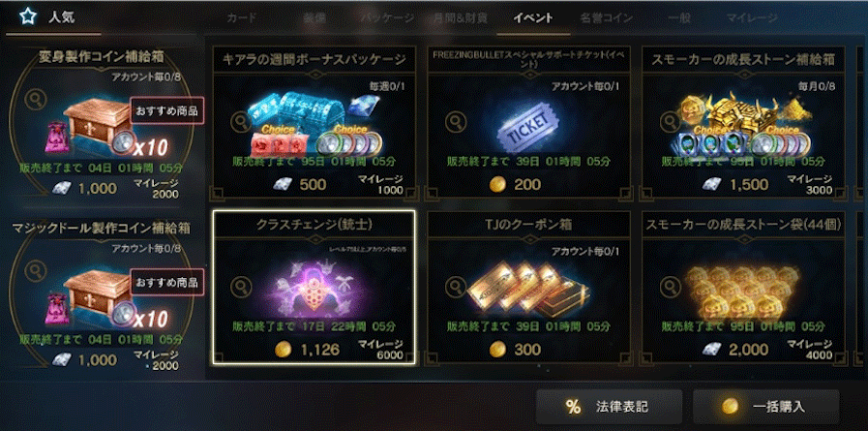This screenshot has width=868, height=431.
Task: Switch to the カード tab
Action: coord(241,17)
